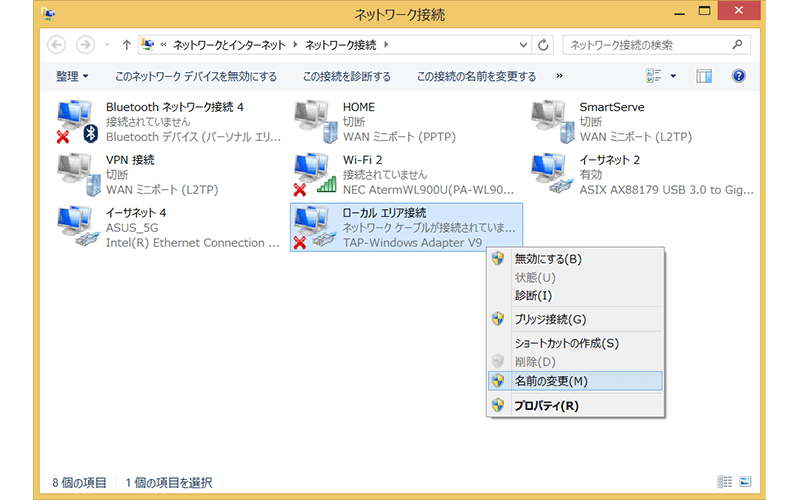Select the イーサネット 2 adapter icon
800x500 pixels.
pyautogui.click(x=551, y=174)
